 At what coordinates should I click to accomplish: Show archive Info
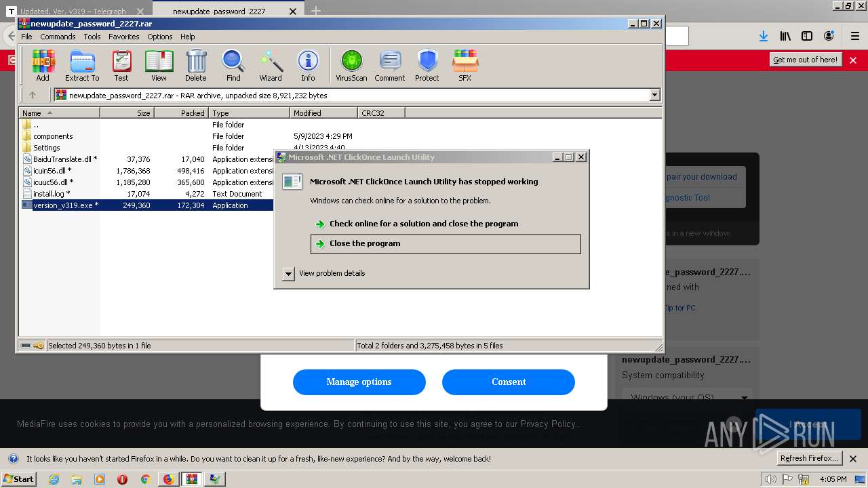tap(308, 66)
